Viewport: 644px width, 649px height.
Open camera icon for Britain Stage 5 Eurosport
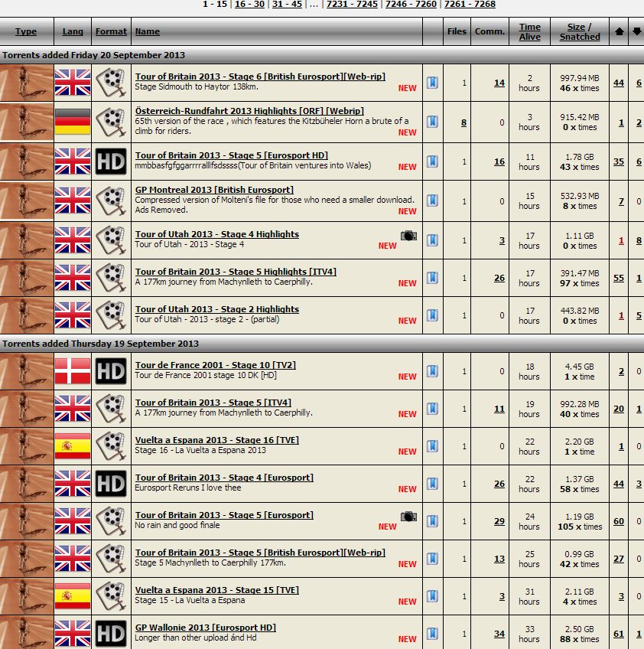click(408, 517)
